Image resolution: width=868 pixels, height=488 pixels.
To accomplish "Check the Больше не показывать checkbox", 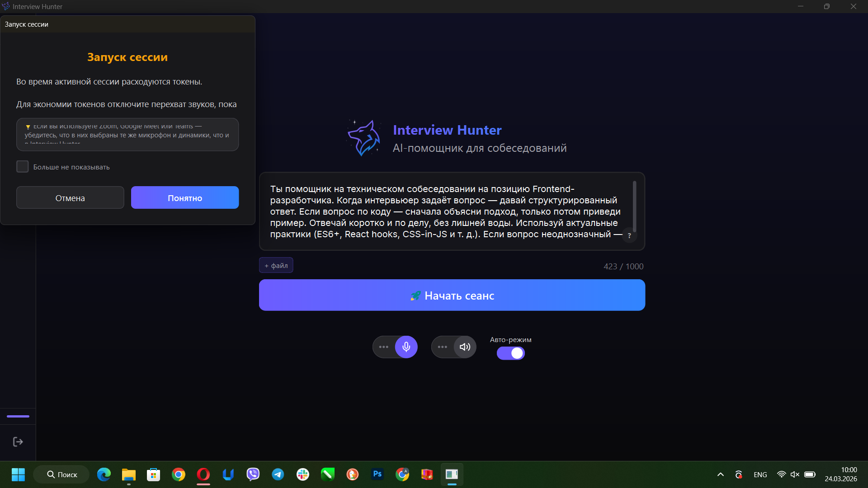I will [x=23, y=167].
